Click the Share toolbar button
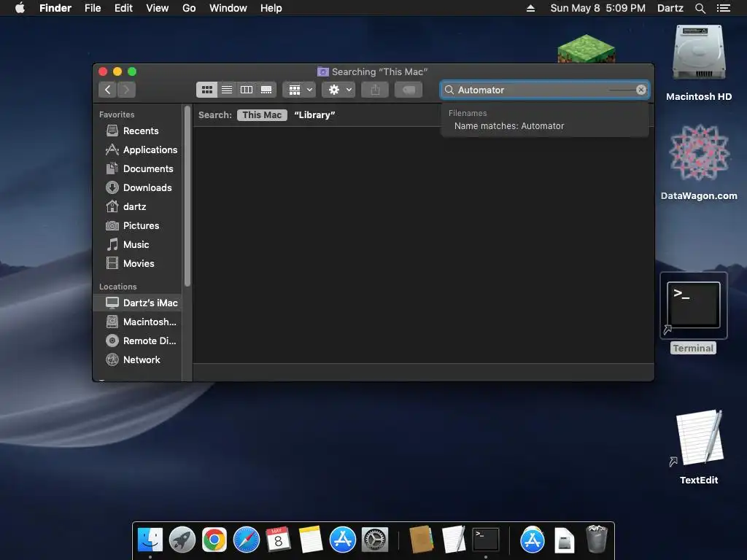 click(375, 90)
